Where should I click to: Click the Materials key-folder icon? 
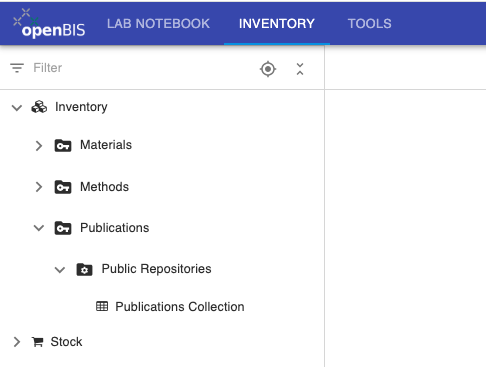tap(63, 145)
